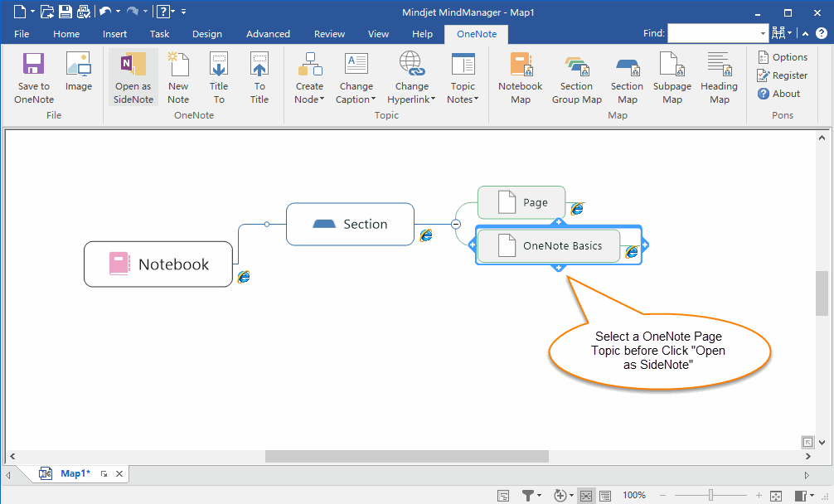
Task: Click the float window icon beside the Map1 tab
Action: click(x=104, y=473)
